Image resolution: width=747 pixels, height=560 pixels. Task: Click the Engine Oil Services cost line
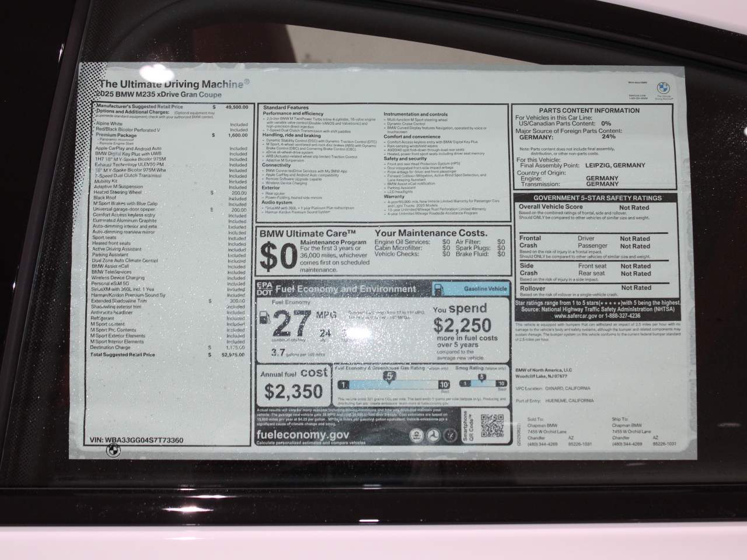point(413,242)
